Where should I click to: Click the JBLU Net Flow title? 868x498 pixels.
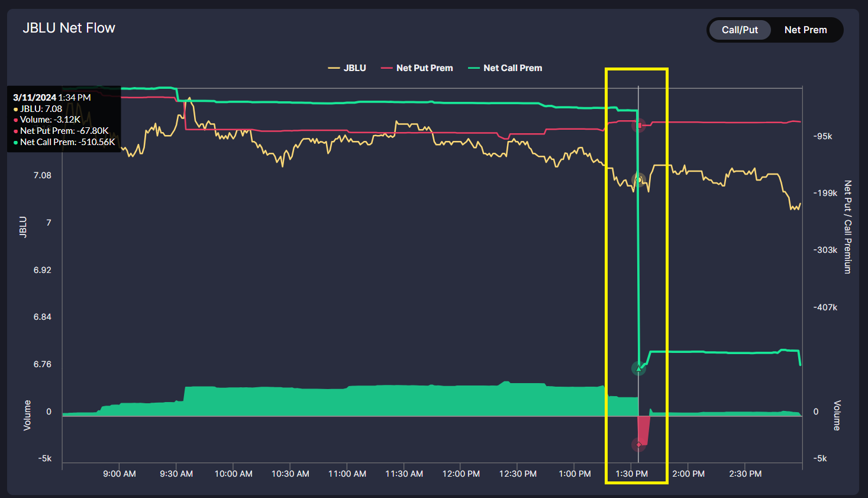69,28
